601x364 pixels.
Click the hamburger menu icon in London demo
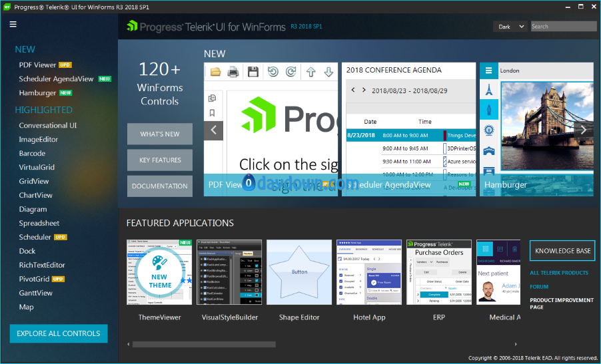[488, 71]
